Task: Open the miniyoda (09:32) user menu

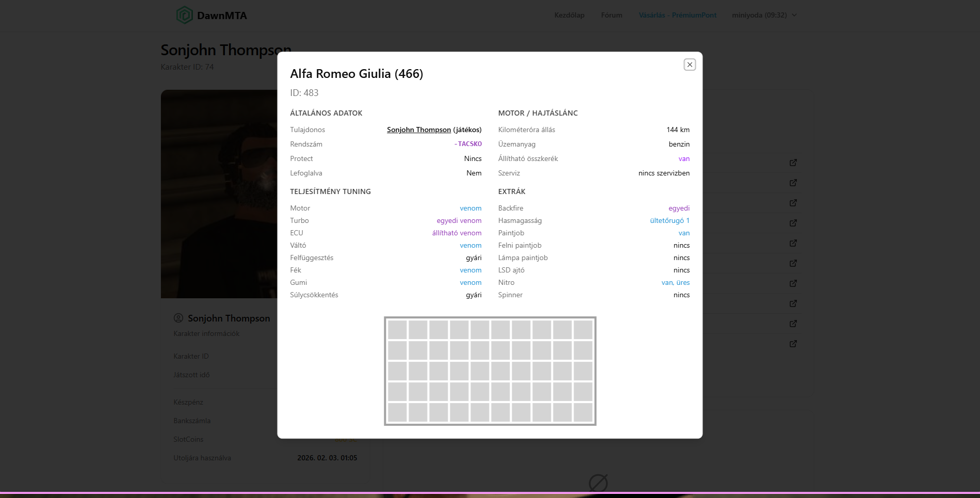Action: tap(759, 15)
